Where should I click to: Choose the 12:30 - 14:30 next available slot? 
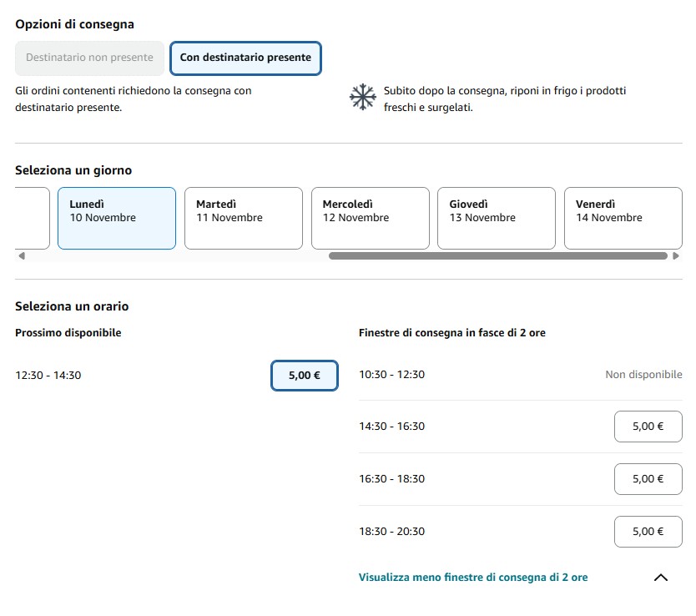(x=304, y=376)
